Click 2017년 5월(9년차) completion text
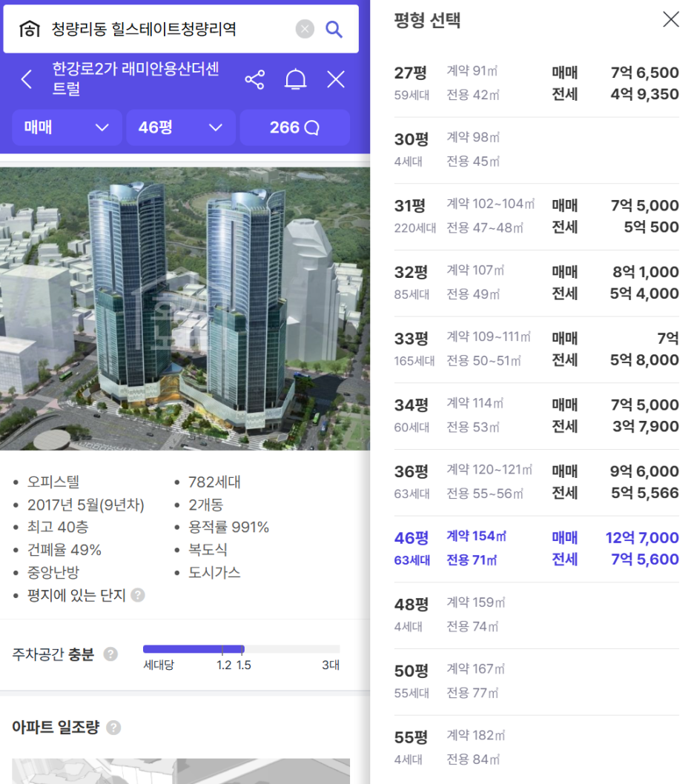694x784 pixels. [85, 505]
